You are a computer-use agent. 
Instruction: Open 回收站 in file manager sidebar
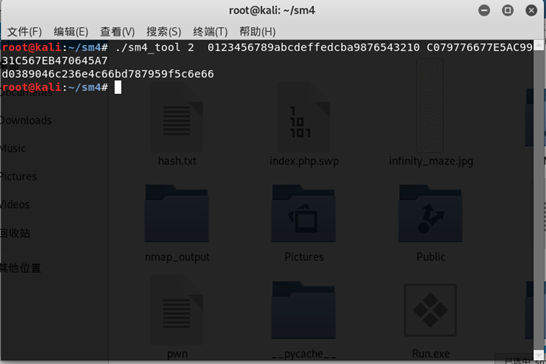click(15, 233)
